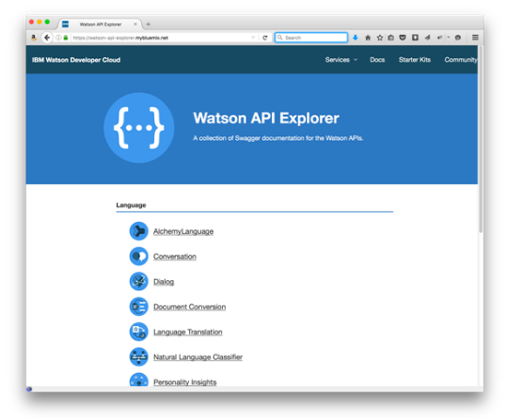Click the Natural Language Classifier icon
This screenshot has height=420, width=507.
[138, 357]
